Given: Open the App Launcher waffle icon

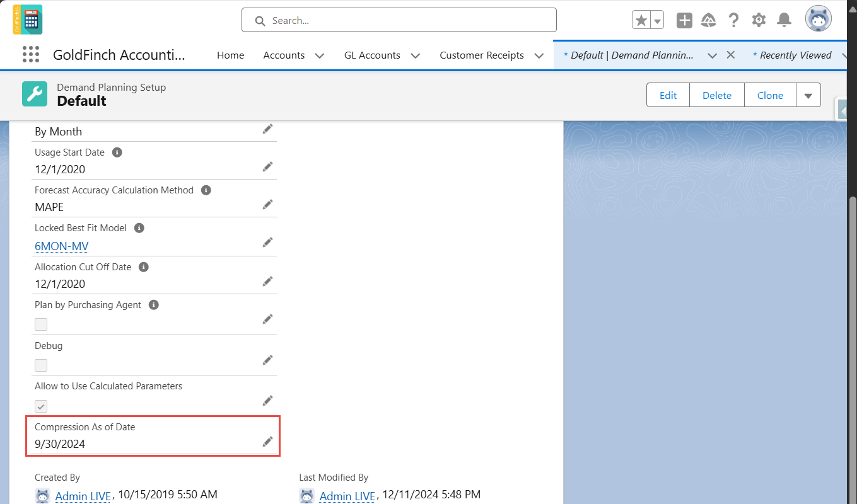Looking at the screenshot, I should coord(31,55).
